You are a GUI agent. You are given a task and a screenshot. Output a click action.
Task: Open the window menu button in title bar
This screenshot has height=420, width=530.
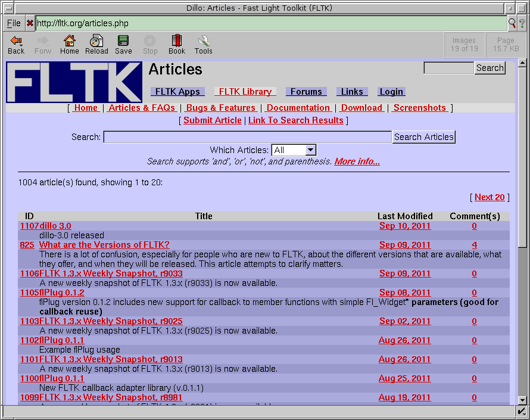point(9,8)
